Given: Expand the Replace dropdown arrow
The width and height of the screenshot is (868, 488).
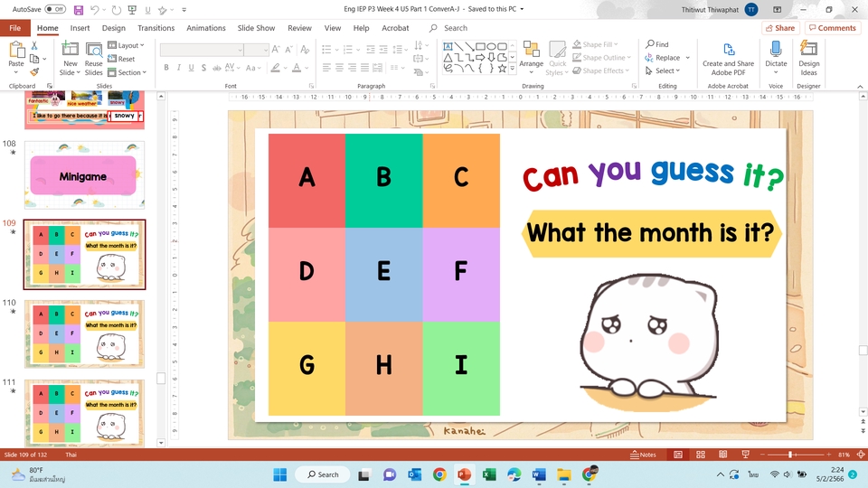Looking at the screenshot, I should (x=687, y=58).
